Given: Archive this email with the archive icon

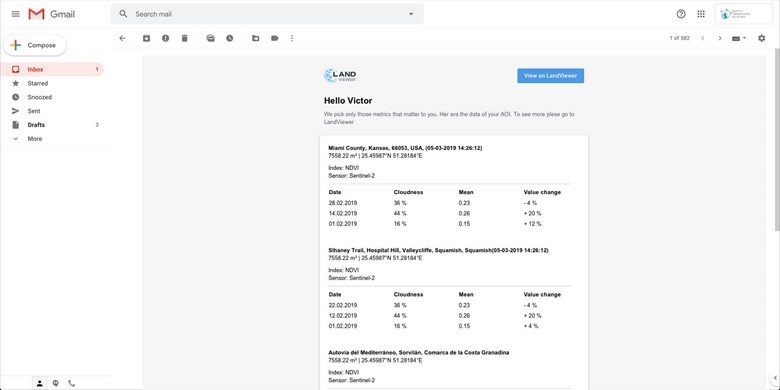Looking at the screenshot, I should click(x=146, y=38).
